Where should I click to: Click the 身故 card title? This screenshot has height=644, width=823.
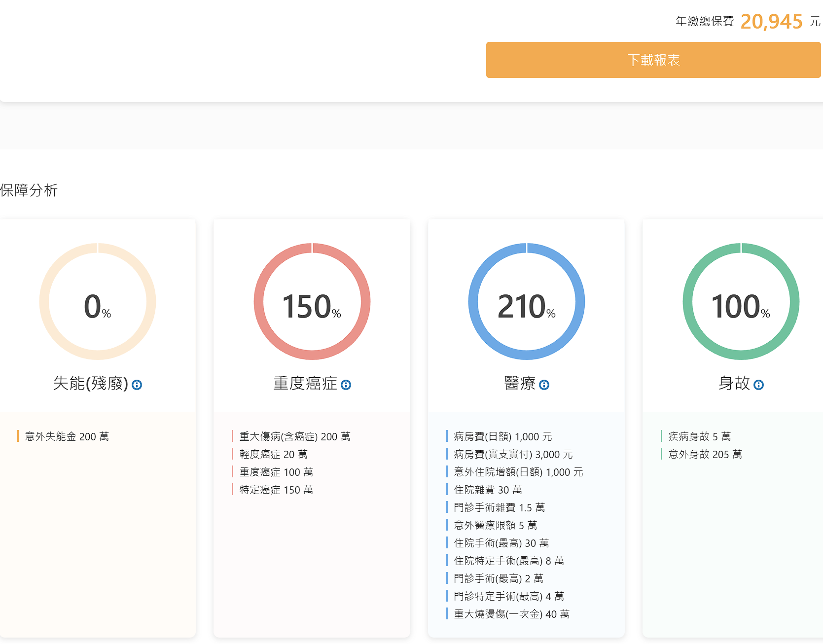(734, 383)
